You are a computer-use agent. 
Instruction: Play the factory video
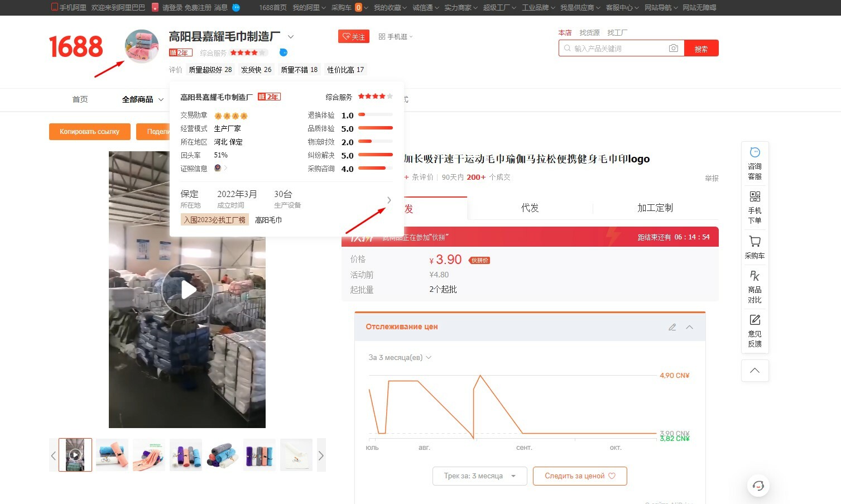[188, 290]
